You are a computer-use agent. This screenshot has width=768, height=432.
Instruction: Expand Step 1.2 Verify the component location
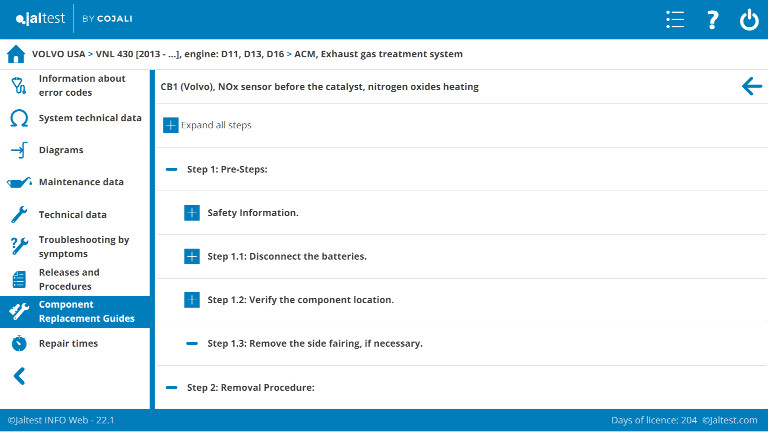pos(193,300)
